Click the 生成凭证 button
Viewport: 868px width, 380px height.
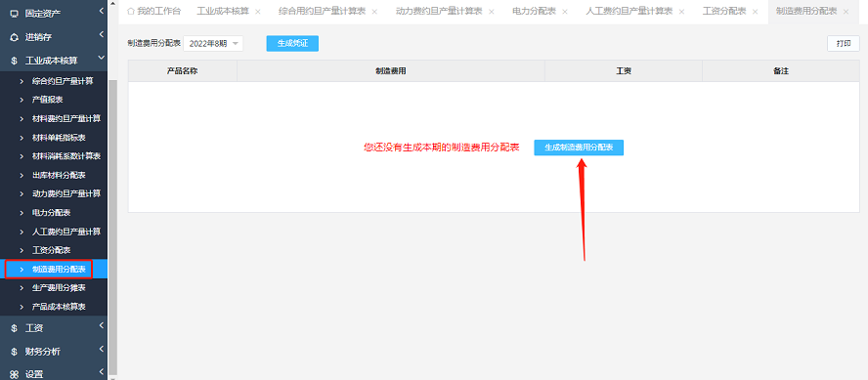pos(292,44)
